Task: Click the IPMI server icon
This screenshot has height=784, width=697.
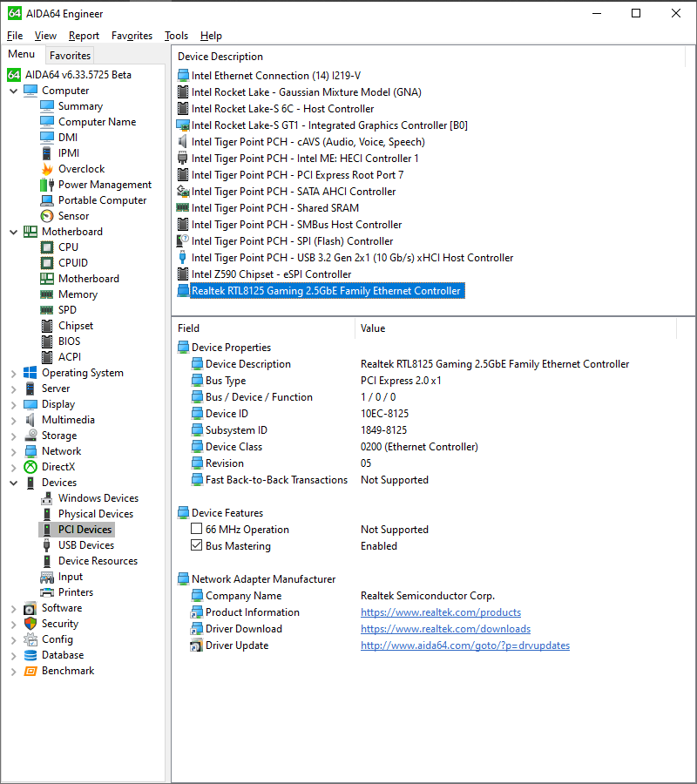Action: pos(47,153)
